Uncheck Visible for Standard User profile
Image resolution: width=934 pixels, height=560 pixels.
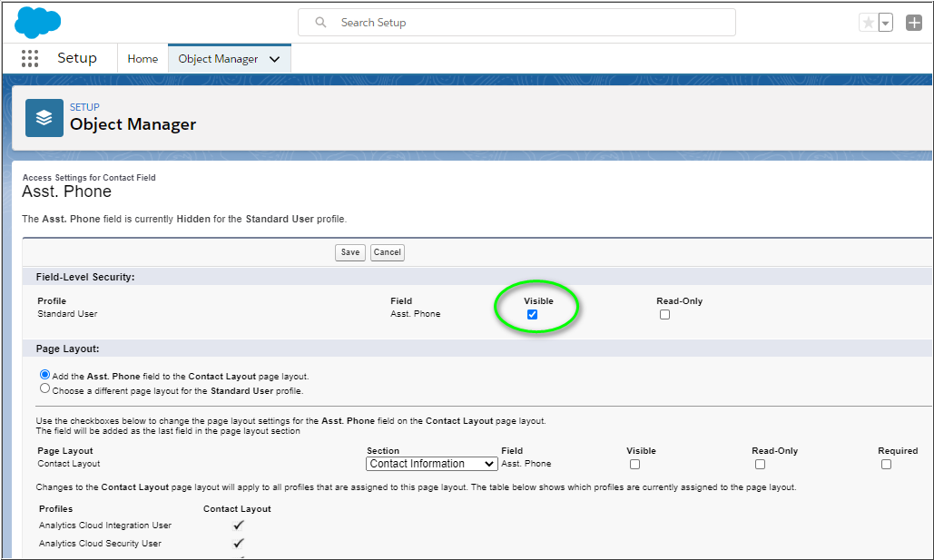tap(533, 315)
